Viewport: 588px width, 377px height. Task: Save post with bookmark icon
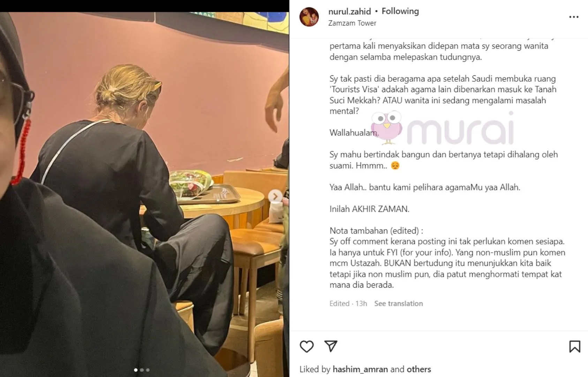pos(574,346)
